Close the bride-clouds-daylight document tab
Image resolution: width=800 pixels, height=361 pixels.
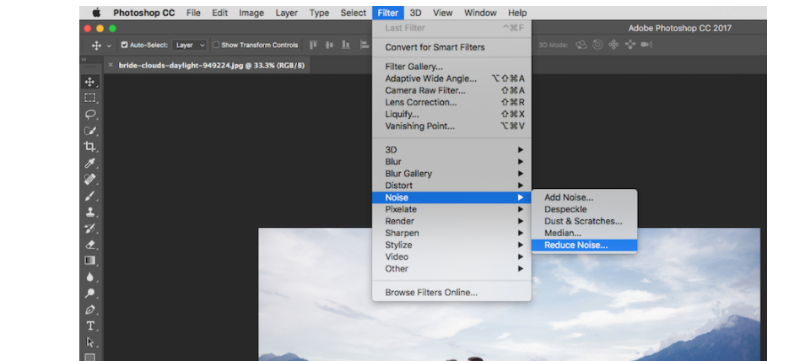click(x=110, y=65)
